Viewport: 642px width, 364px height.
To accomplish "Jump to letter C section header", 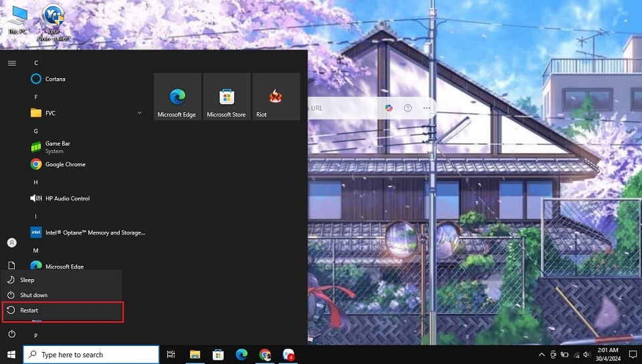I will point(36,63).
